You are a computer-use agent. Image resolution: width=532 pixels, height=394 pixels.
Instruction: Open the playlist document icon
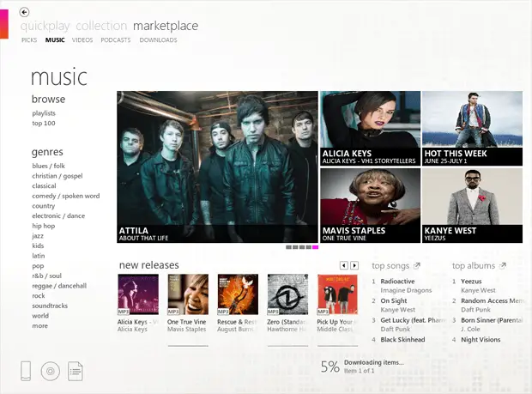[x=76, y=372]
